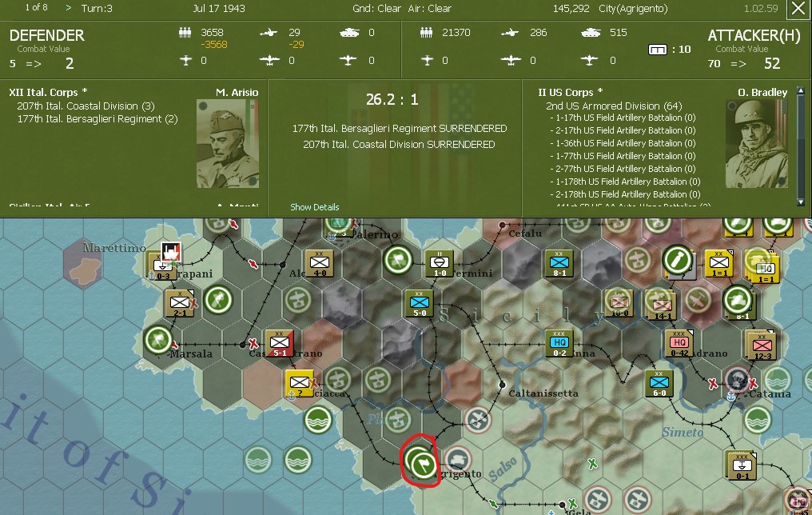Select the HQ 0-42 unit at Adrano
This screenshot has height=515, width=812.
679,344
